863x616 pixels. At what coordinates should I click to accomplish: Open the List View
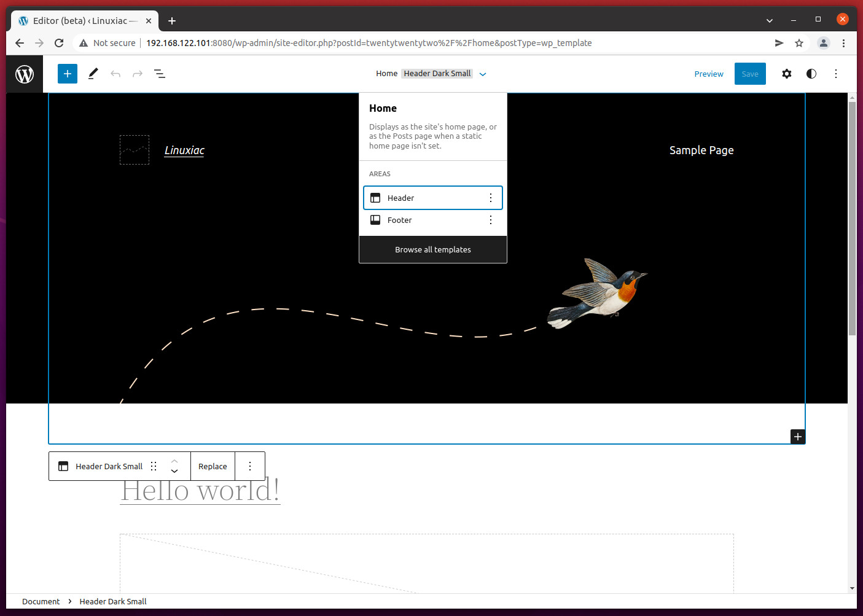pos(160,74)
